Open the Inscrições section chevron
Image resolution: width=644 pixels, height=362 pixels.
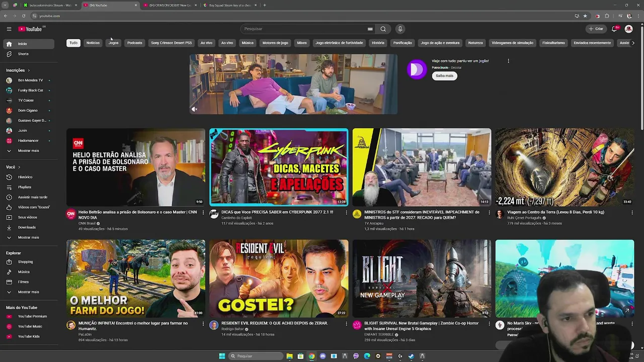pyautogui.click(x=29, y=70)
